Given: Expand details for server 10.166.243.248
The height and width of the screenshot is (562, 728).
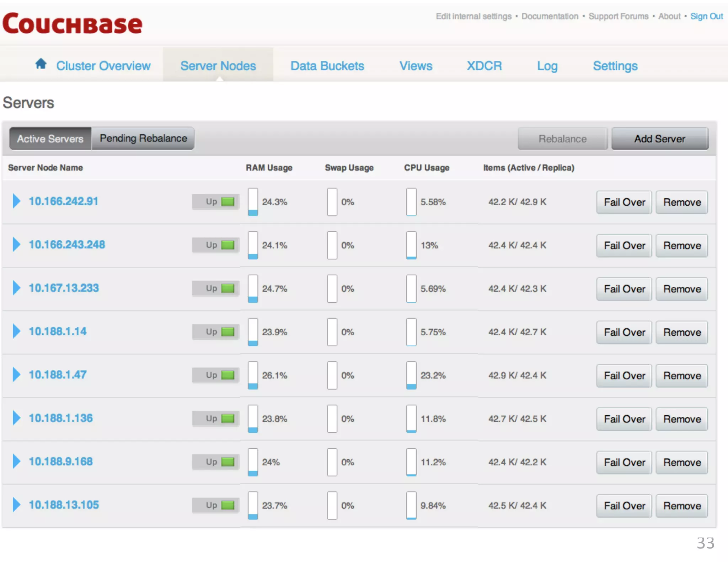Looking at the screenshot, I should pos(16,244).
